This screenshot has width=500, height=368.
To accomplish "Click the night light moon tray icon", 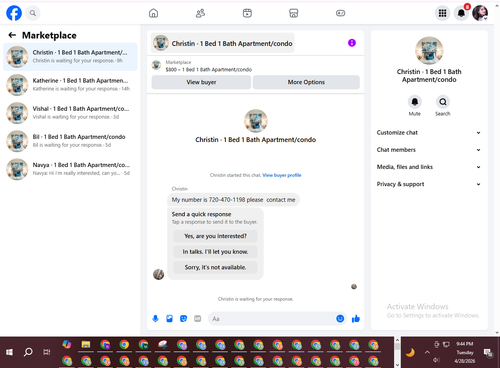I will [410, 352].
